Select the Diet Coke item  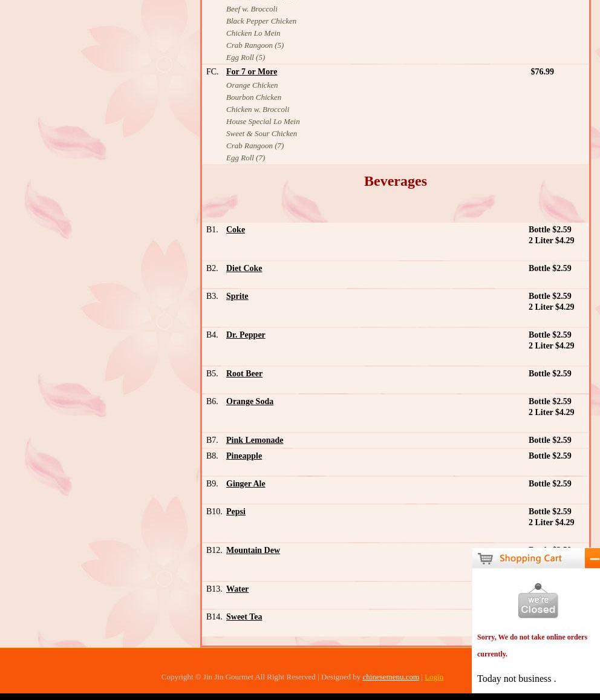(x=244, y=269)
